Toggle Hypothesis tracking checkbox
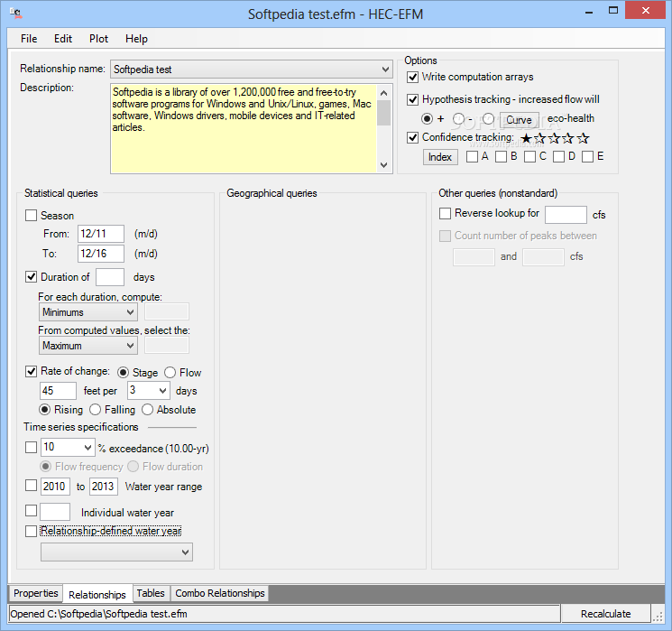The image size is (672, 631). coord(412,99)
